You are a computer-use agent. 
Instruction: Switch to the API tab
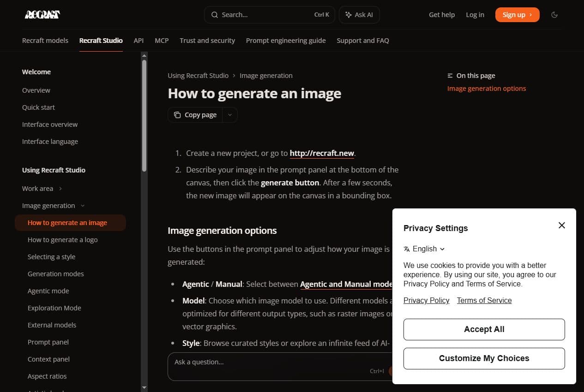click(x=138, y=41)
